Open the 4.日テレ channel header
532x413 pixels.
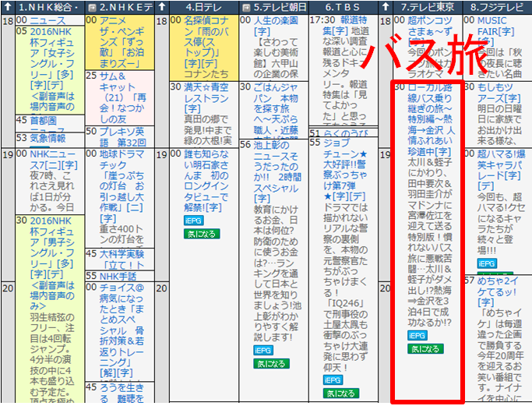click(x=203, y=7)
